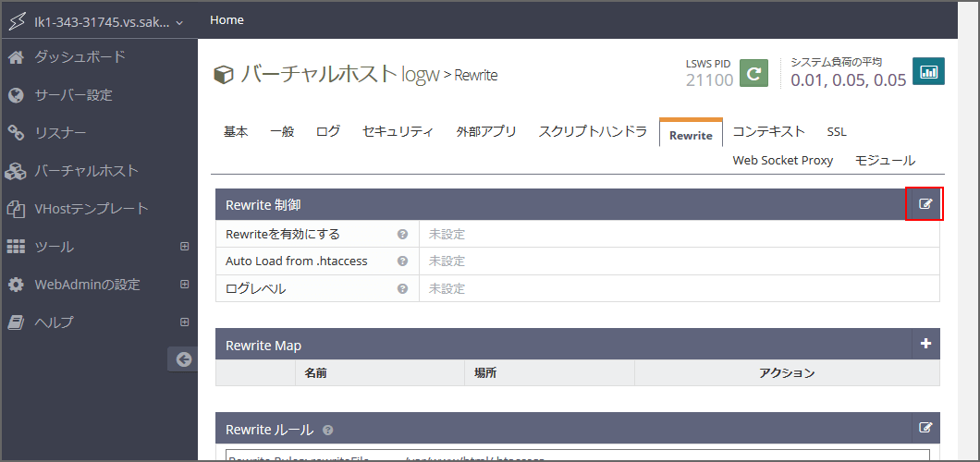Edit the Rewrite ルール section

point(925,428)
